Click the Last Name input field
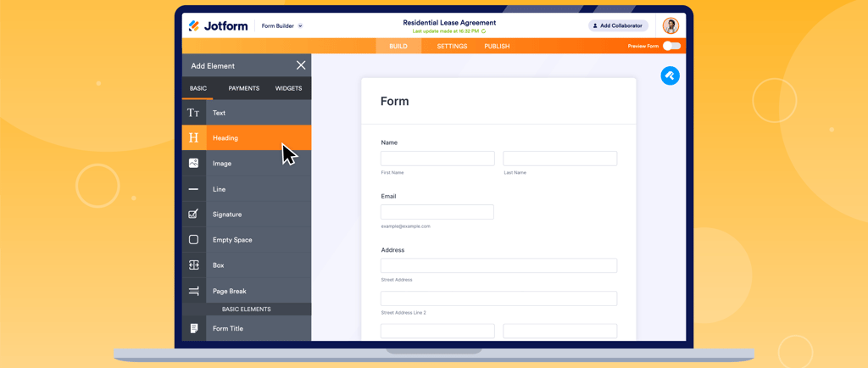The height and width of the screenshot is (368, 868). [x=559, y=159]
